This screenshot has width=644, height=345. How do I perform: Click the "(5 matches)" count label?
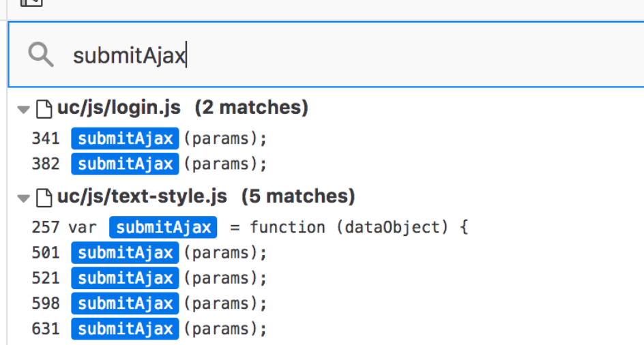point(298,197)
